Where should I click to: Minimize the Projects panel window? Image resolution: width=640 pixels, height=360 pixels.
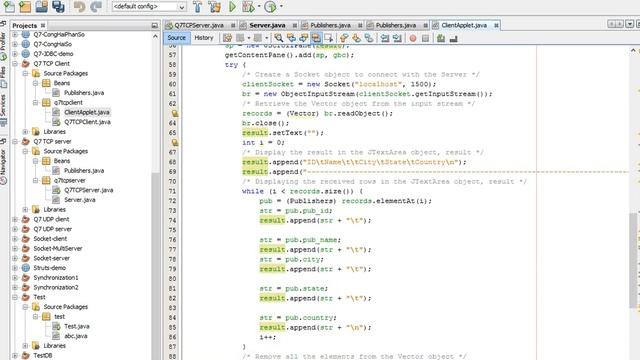coord(155,25)
